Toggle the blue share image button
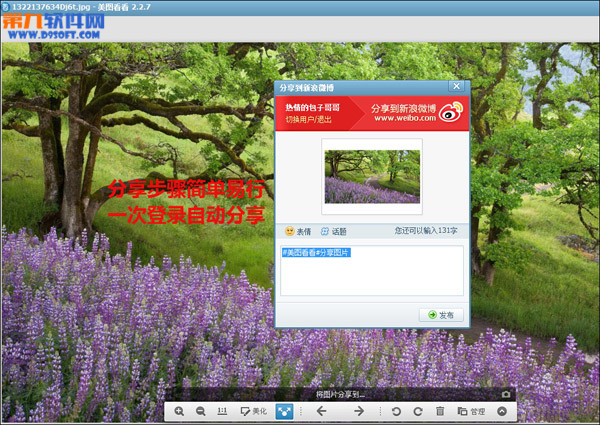The width and height of the screenshot is (600, 425). [284, 411]
